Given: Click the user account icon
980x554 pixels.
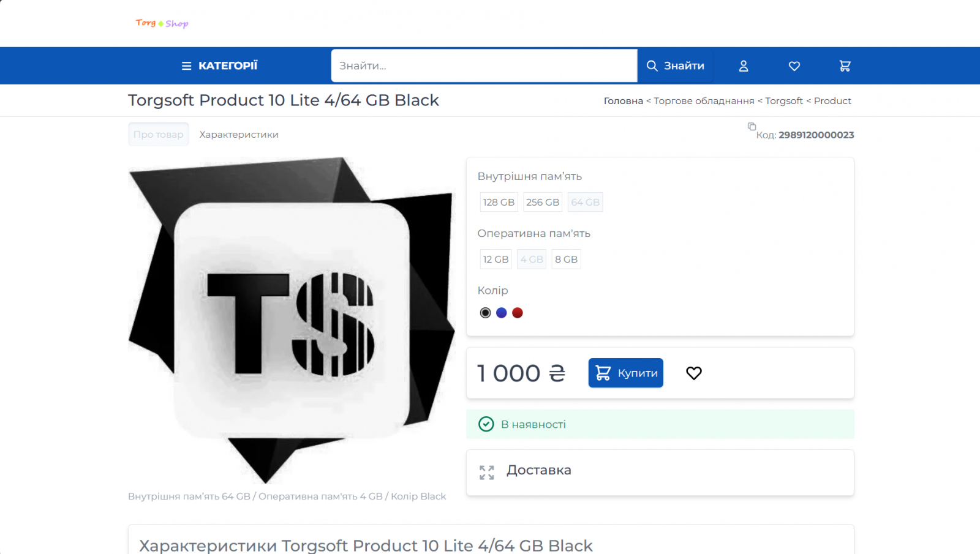Looking at the screenshot, I should click(x=743, y=66).
